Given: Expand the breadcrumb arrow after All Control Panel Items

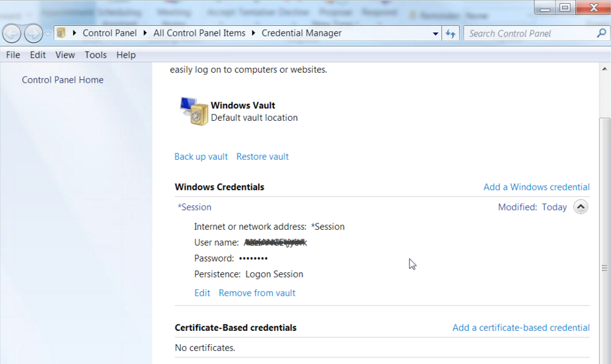Looking at the screenshot, I should click(x=253, y=33).
